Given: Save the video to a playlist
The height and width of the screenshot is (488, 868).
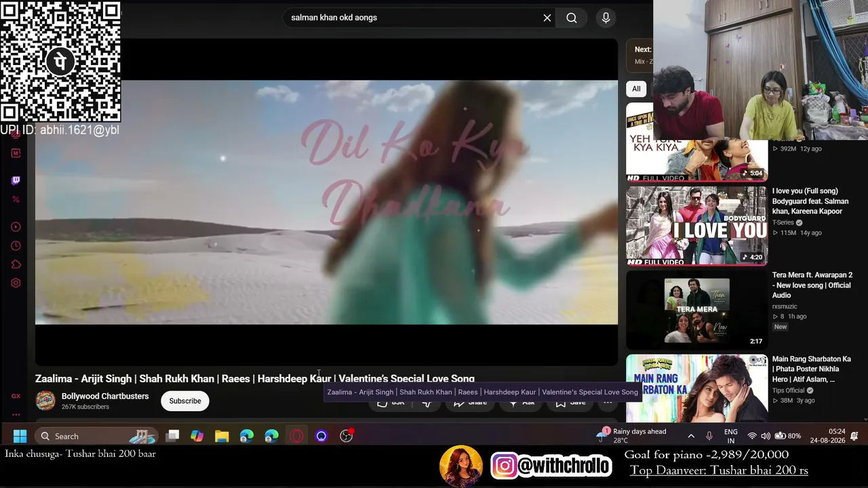Looking at the screenshot, I should [570, 402].
